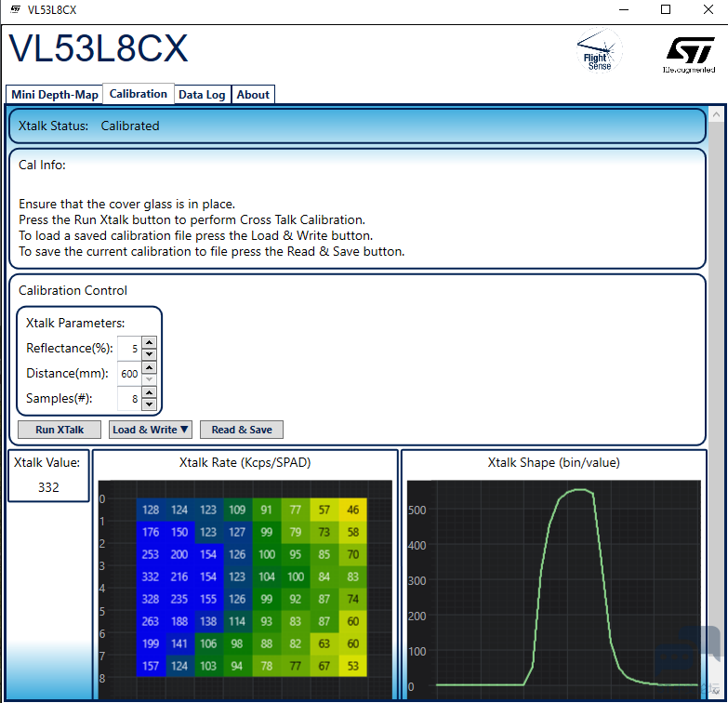Decrease Reflectance value with down arrow
The image size is (728, 703).
(x=150, y=354)
